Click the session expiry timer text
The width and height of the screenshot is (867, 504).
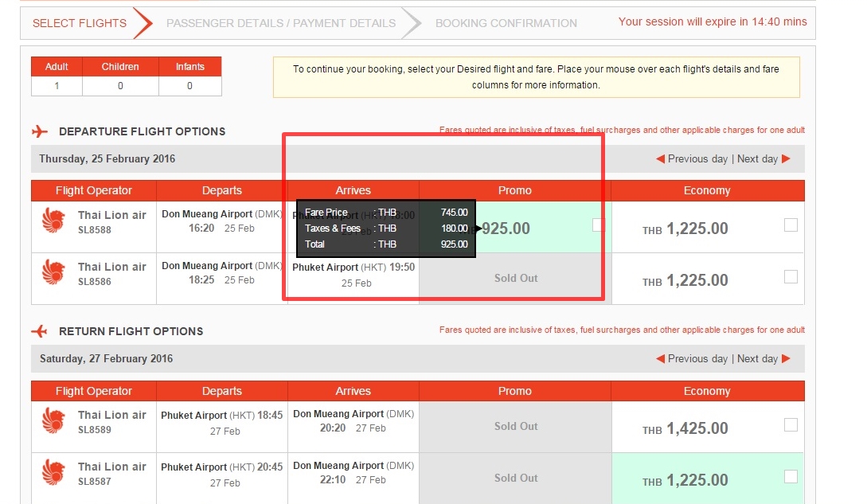[713, 21]
